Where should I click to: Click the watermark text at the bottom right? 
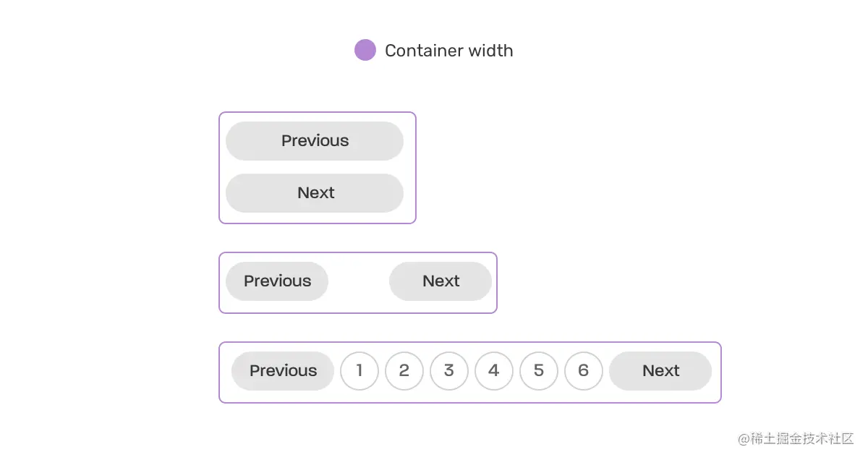click(796, 439)
